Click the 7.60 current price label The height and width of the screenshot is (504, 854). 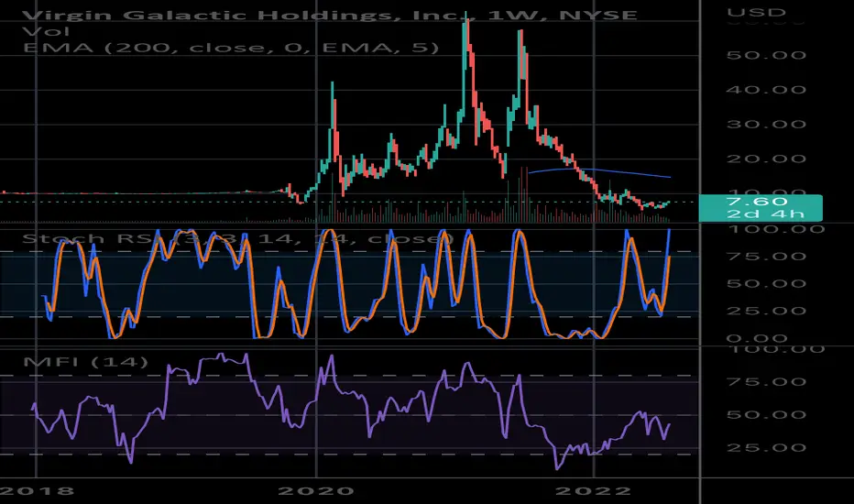760,208
